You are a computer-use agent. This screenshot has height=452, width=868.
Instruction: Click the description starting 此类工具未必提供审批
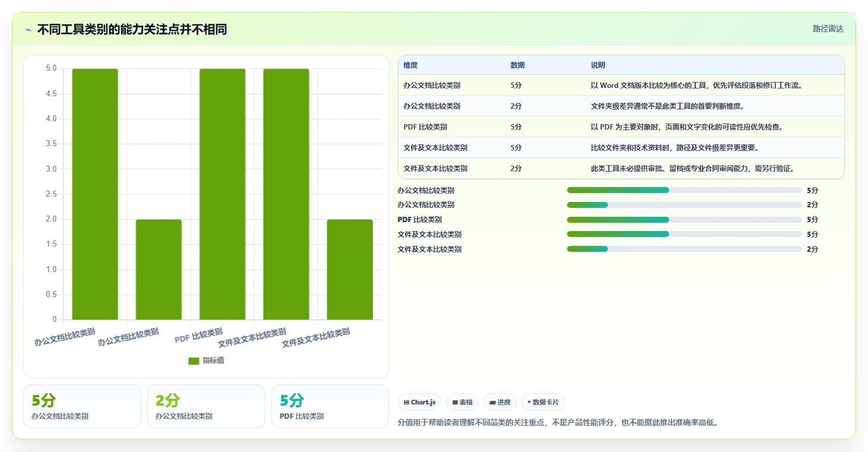point(692,169)
